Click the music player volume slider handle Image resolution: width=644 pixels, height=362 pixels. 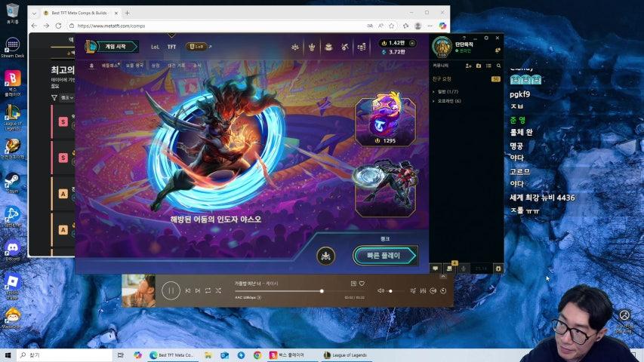390,291
